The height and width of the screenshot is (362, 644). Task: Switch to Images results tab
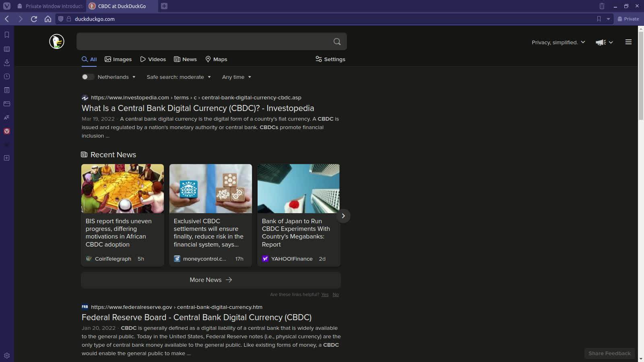118,59
